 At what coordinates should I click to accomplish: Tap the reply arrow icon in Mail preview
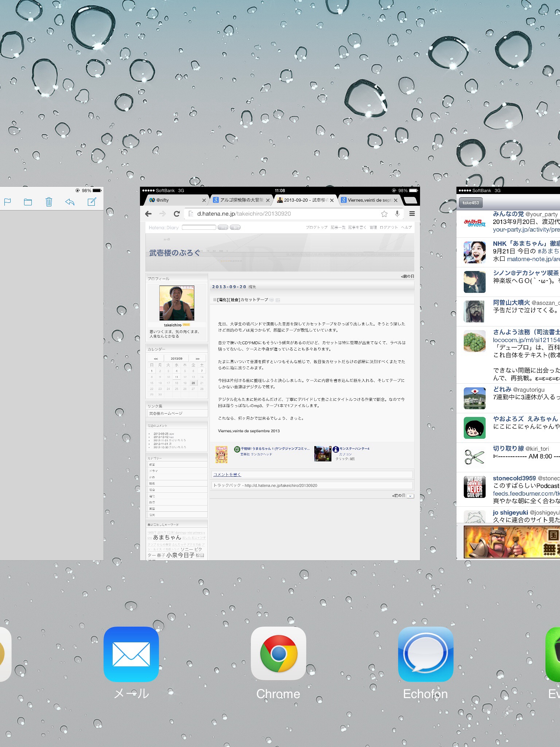[x=70, y=202]
